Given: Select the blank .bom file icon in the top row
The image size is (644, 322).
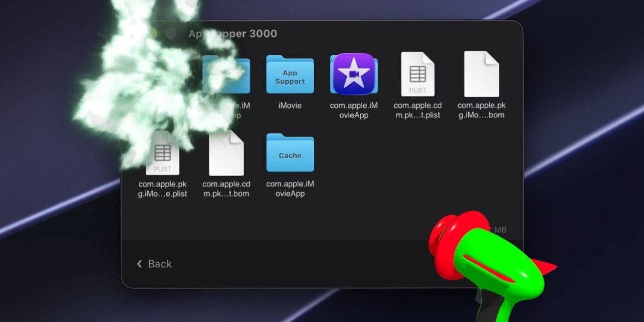Looking at the screenshot, I should tap(481, 74).
